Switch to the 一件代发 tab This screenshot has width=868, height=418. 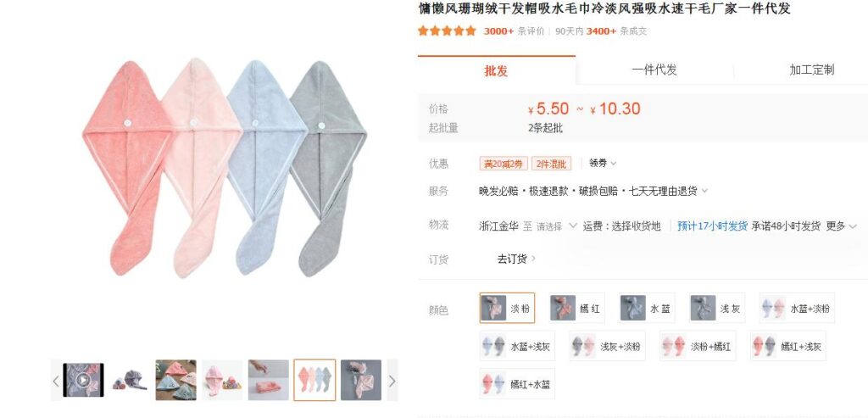tap(654, 70)
